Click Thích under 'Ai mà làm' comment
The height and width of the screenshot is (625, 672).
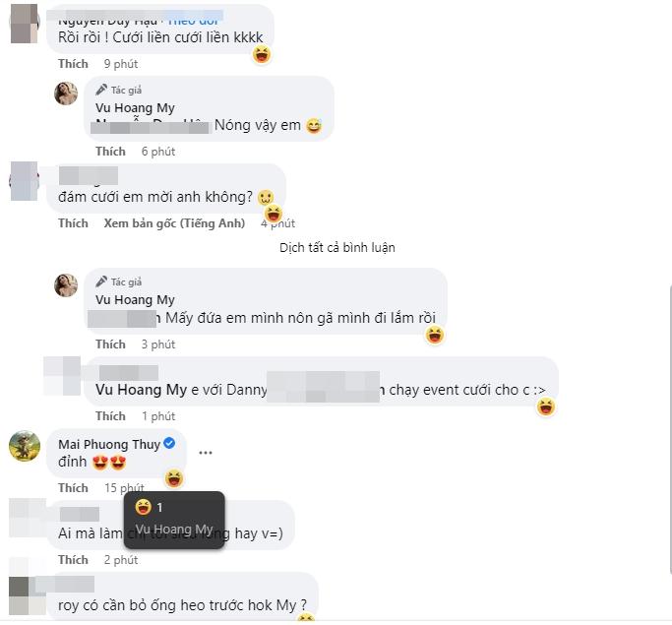[x=73, y=560]
